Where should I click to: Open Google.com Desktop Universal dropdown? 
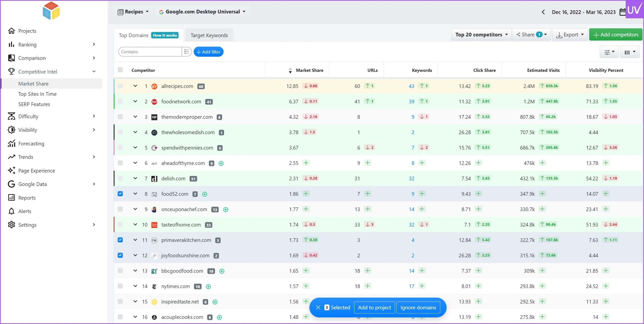(x=202, y=12)
